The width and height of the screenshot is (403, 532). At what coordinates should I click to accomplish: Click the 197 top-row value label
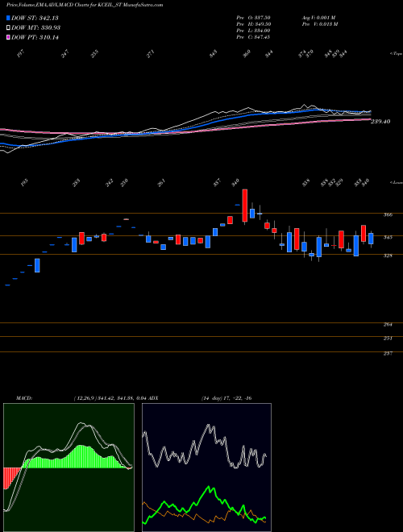click(x=21, y=54)
